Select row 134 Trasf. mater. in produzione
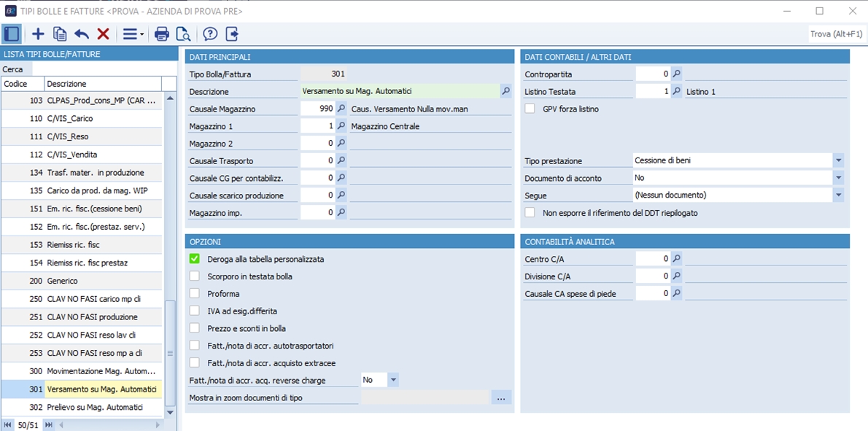The image size is (868, 431). coord(82,173)
